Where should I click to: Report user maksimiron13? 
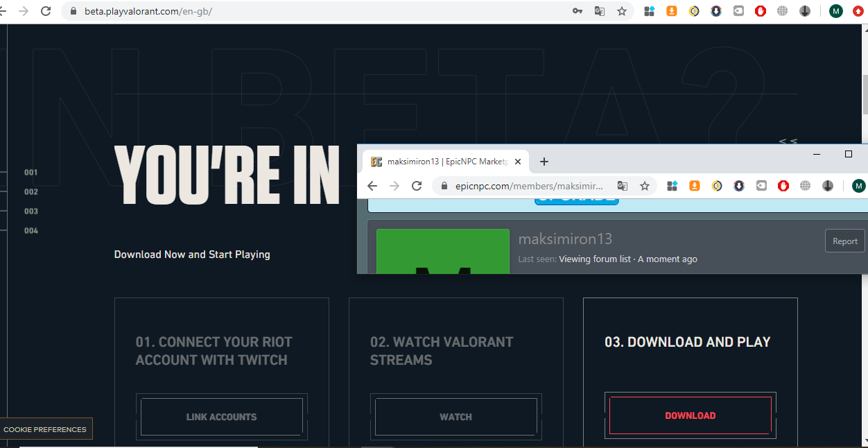point(845,241)
